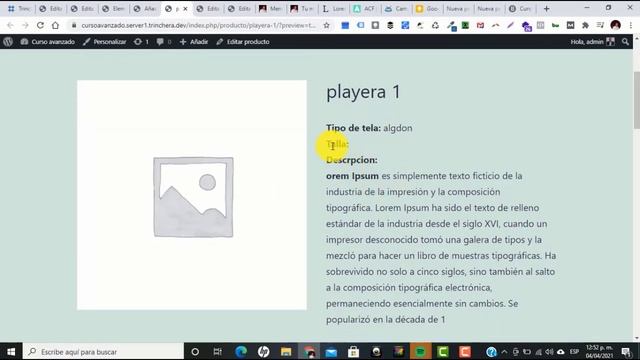Bookmark this page with the star icon
Screen dimensions: 640x360
tap(327, 25)
